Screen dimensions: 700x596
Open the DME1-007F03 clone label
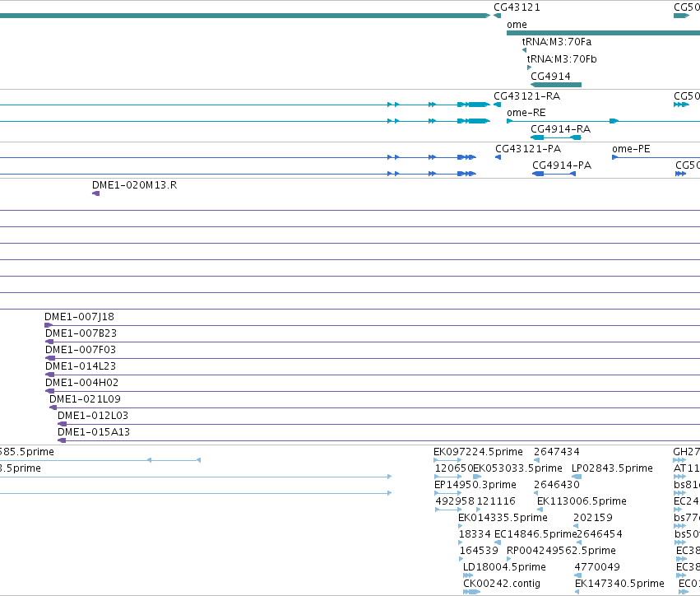click(x=81, y=350)
